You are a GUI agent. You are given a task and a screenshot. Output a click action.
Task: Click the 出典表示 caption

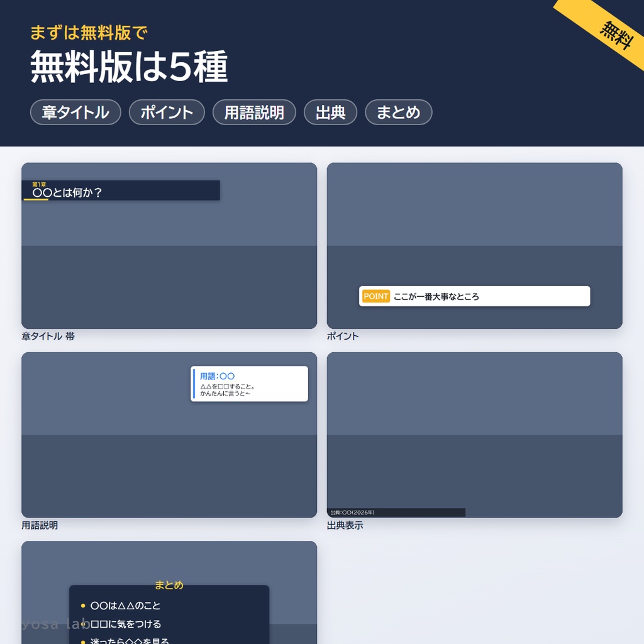[345, 525]
